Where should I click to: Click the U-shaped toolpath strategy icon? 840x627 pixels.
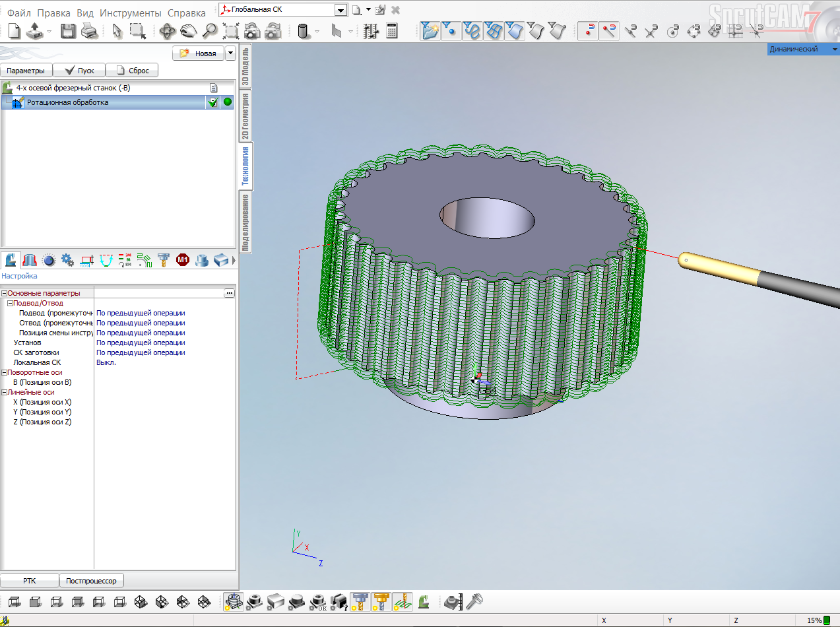pos(106,260)
